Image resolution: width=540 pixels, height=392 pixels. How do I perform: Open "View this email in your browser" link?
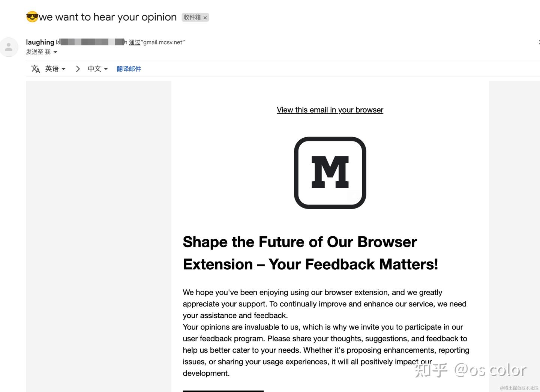pos(330,110)
